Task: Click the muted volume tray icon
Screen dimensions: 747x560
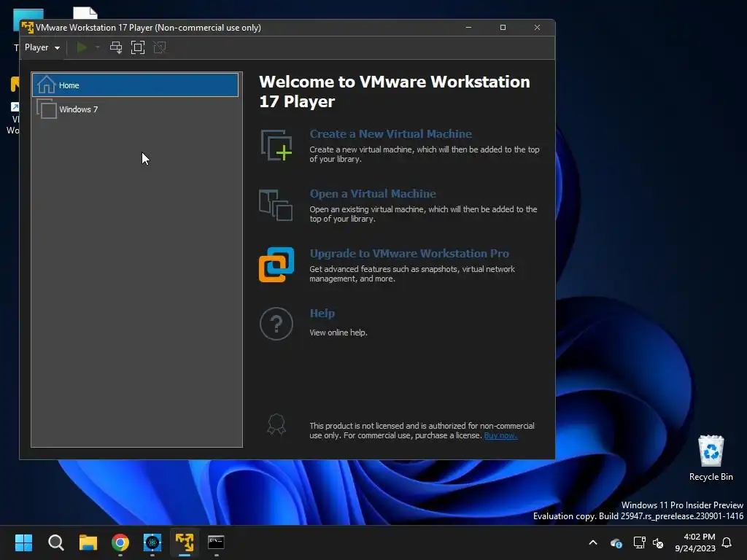Action: (x=659, y=542)
